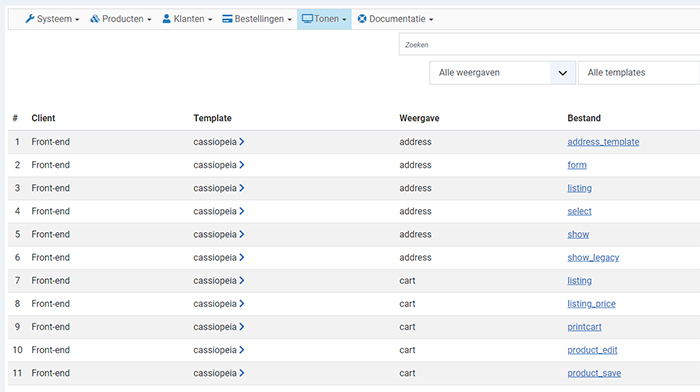Click the cassiopeia chevron in row 5
The image size is (700, 392).
[x=242, y=234]
